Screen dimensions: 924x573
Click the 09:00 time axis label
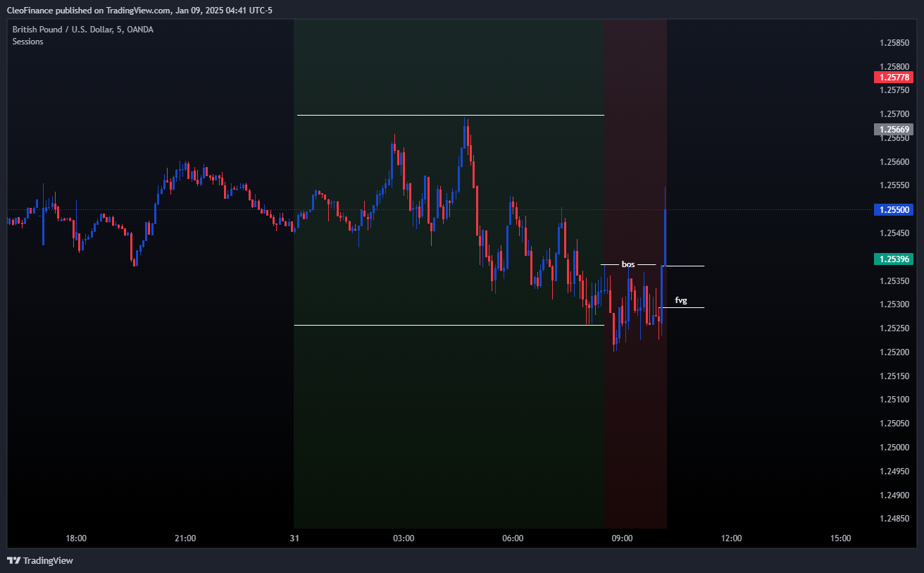click(x=622, y=538)
